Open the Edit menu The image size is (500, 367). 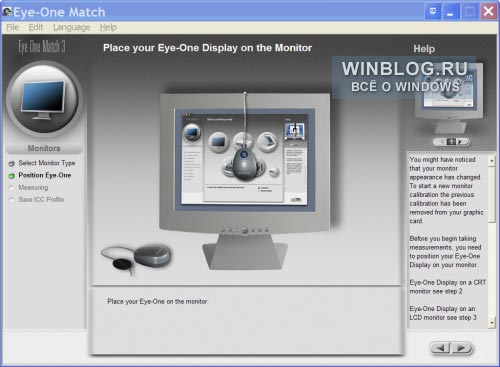[36, 27]
